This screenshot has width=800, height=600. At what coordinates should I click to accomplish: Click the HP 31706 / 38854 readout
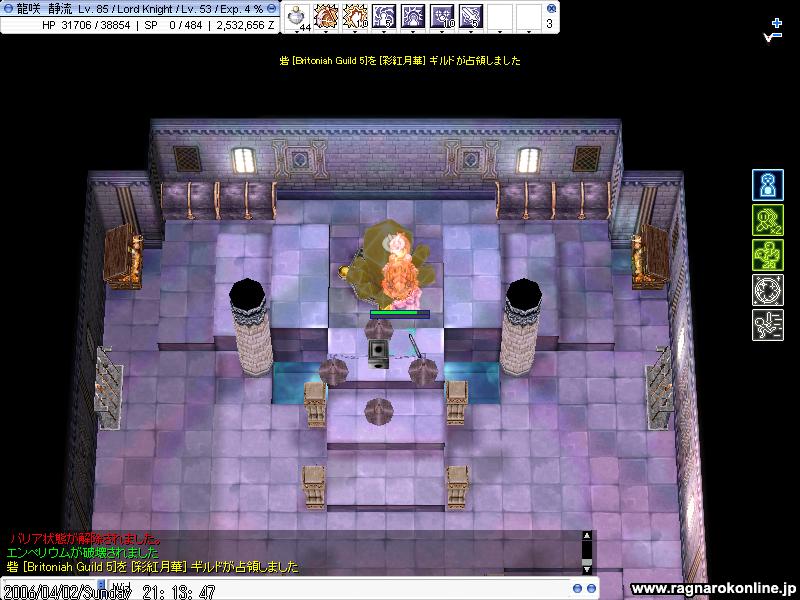86,25
